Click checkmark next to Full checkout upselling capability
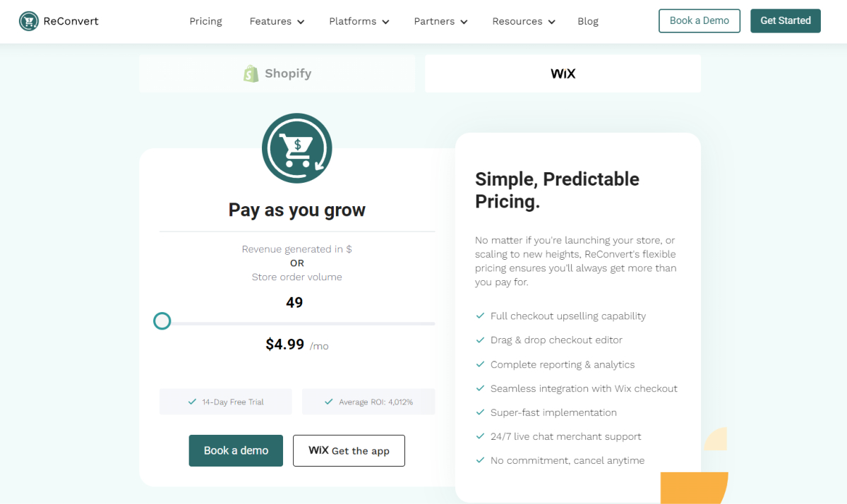847x504 pixels. click(480, 316)
